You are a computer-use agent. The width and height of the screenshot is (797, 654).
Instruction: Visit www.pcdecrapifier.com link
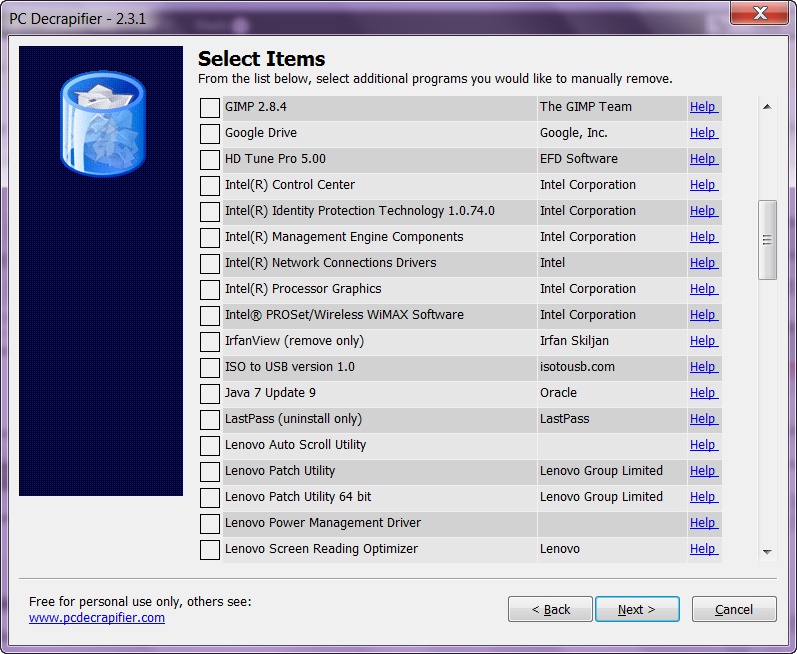(x=97, y=618)
